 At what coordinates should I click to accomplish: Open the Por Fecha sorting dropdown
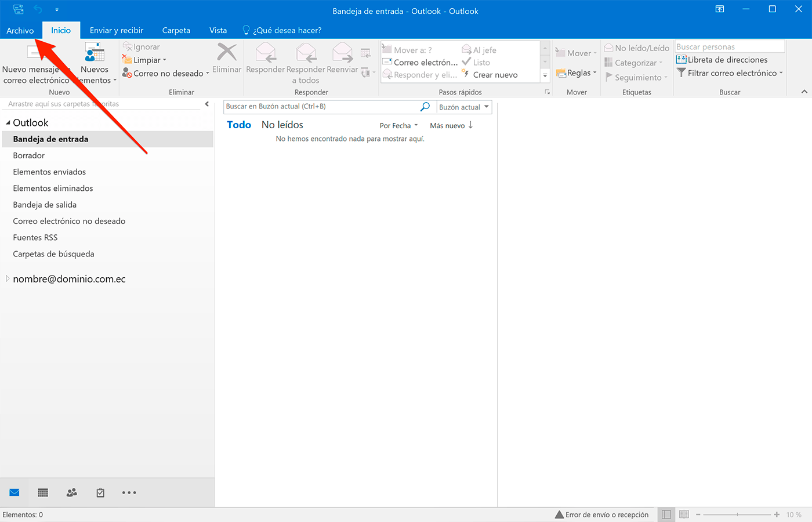398,125
